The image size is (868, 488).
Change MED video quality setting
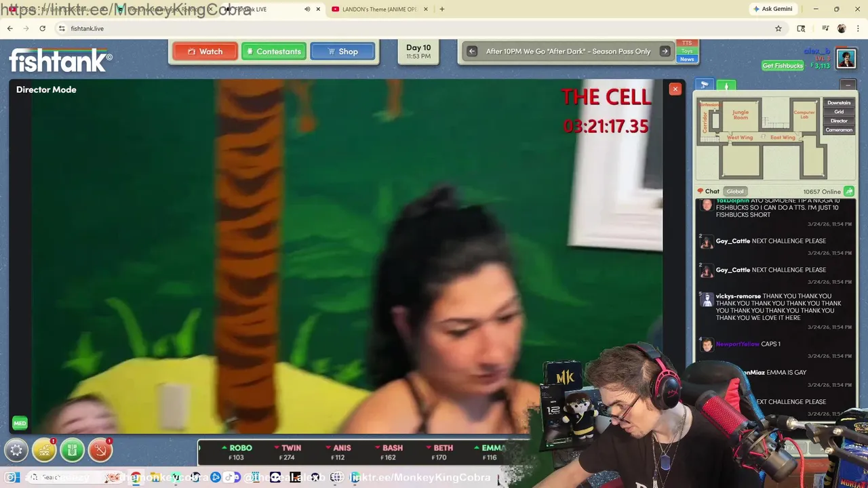(x=20, y=424)
